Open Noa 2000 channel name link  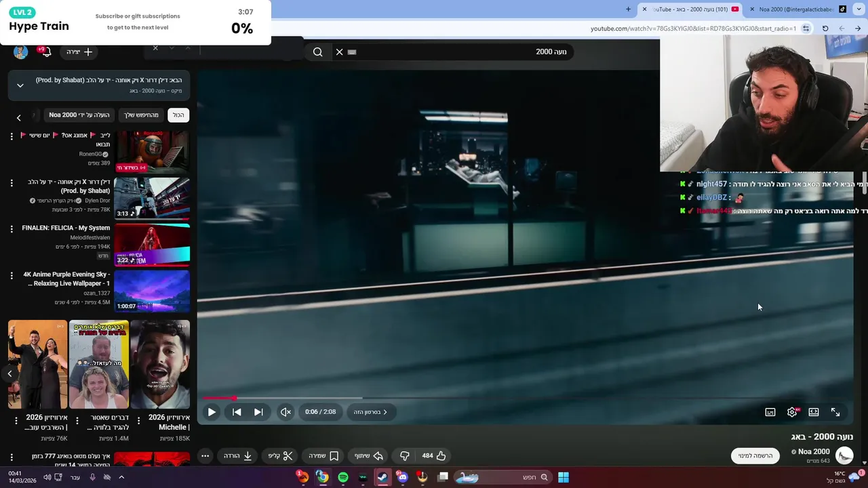click(814, 451)
